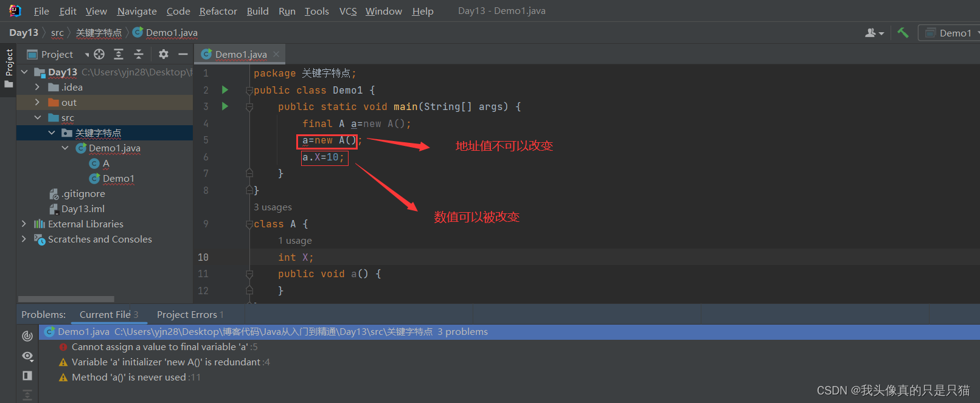Fold the class Demo1 code block at line 2
The height and width of the screenshot is (403, 980).
pos(249,91)
